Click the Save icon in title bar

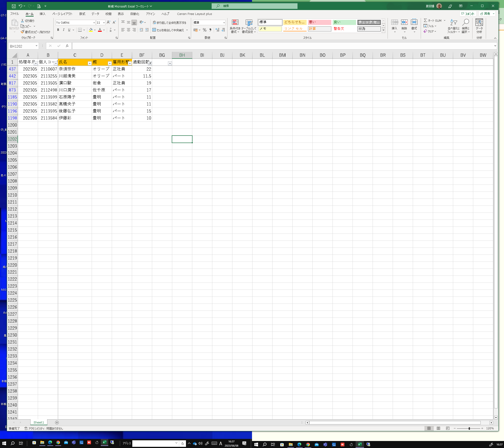[14, 6]
